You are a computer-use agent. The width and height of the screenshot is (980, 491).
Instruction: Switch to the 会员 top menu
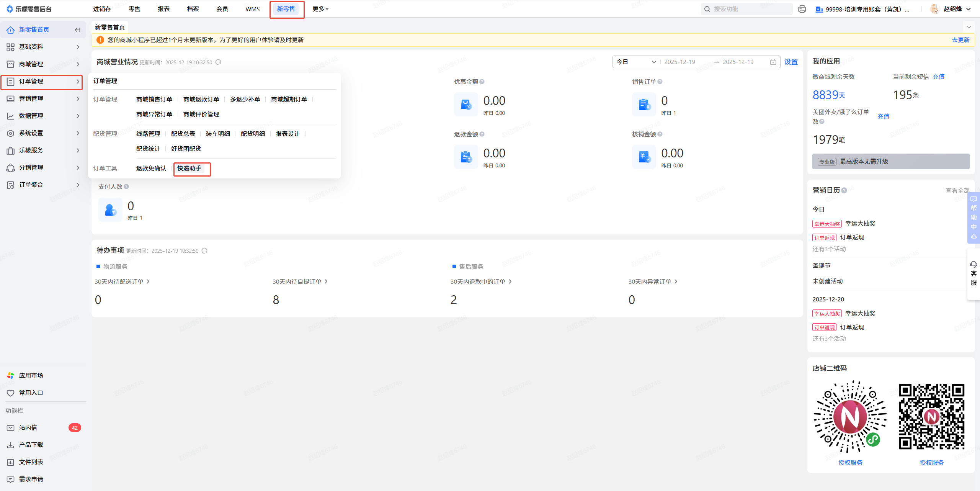222,9
